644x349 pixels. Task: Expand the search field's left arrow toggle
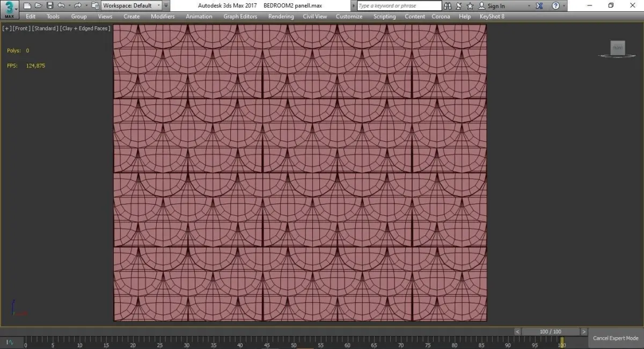point(354,6)
